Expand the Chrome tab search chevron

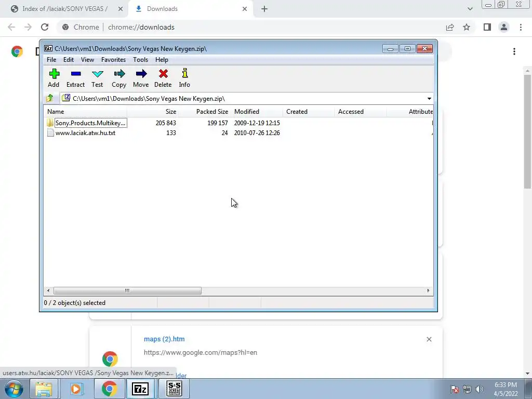point(470,9)
